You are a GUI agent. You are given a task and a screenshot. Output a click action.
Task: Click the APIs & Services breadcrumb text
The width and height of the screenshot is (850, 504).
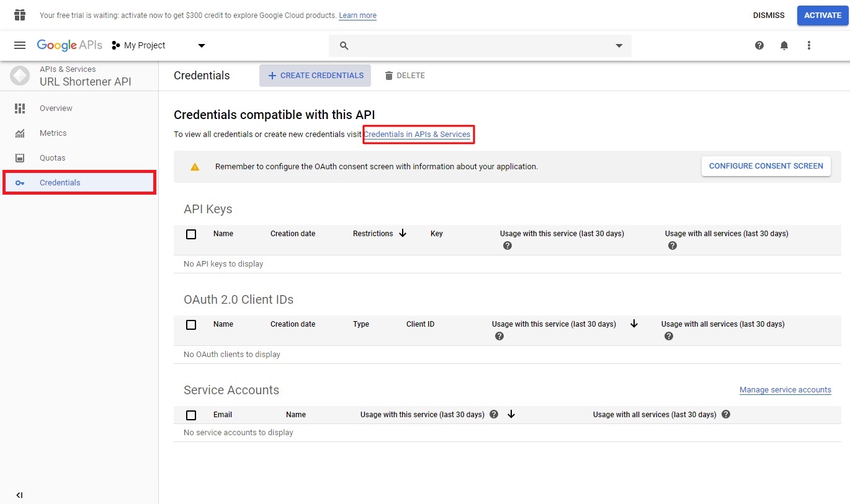coord(68,69)
